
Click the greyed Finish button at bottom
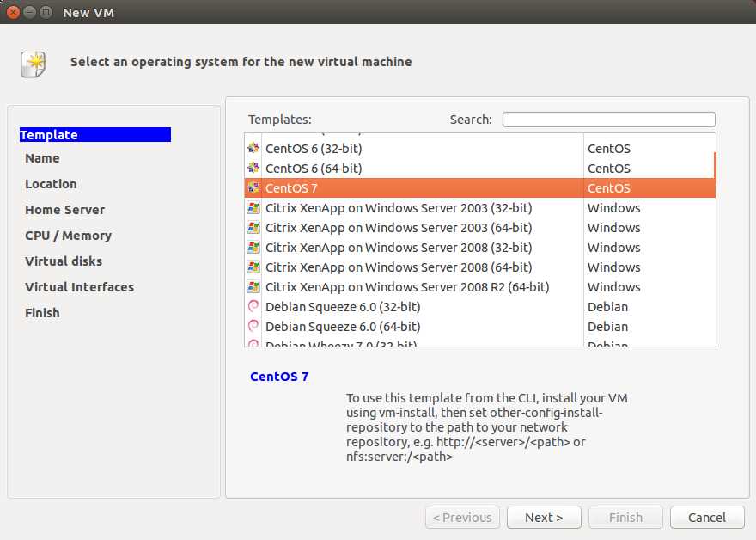(625, 518)
